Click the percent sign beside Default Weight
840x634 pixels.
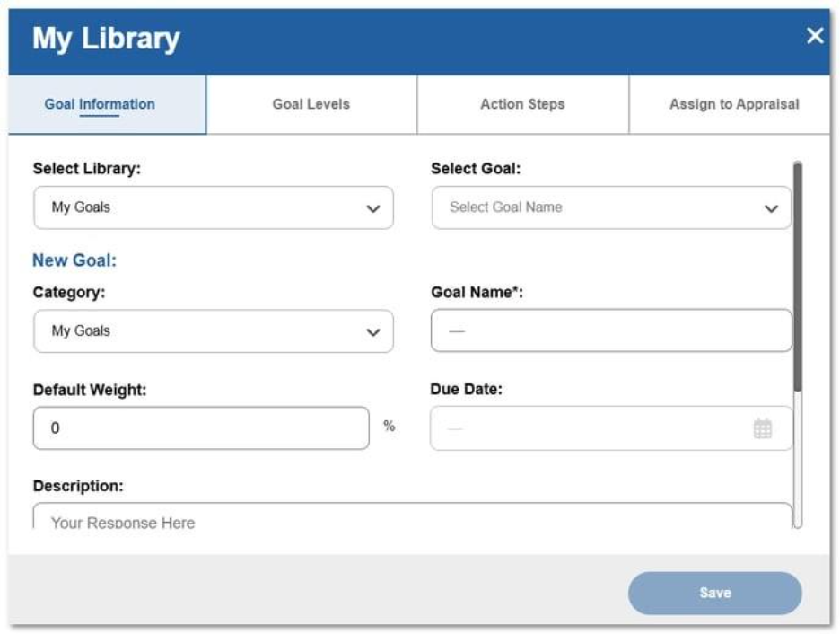pyautogui.click(x=389, y=426)
